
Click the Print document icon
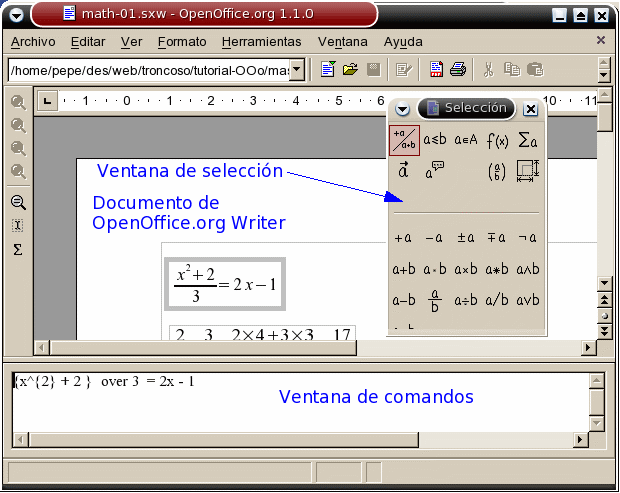[x=458, y=69]
